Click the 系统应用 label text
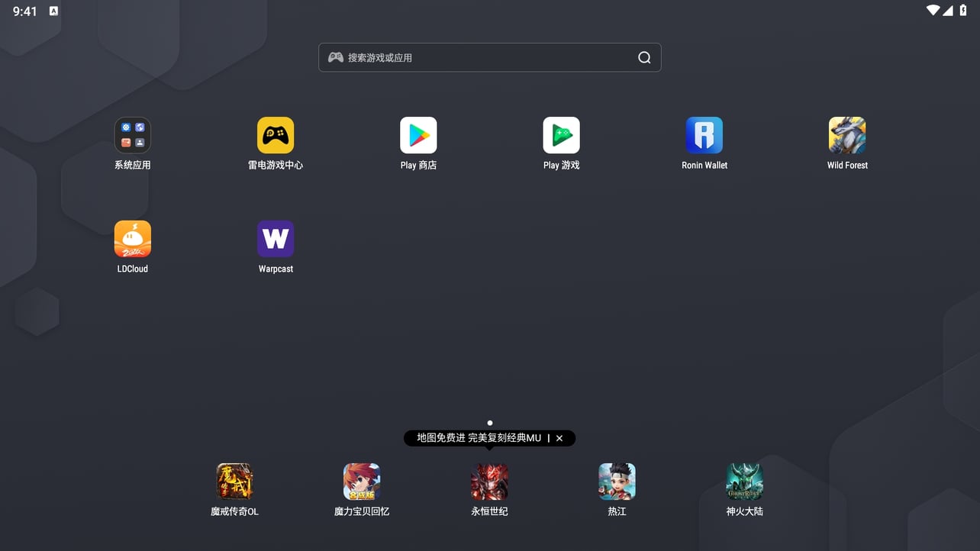Image resolution: width=980 pixels, height=551 pixels. pyautogui.click(x=133, y=165)
